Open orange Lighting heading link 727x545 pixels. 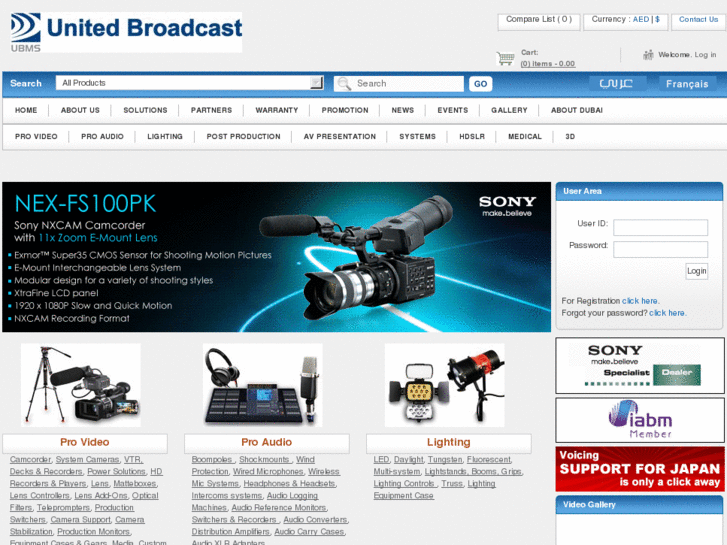click(448, 442)
